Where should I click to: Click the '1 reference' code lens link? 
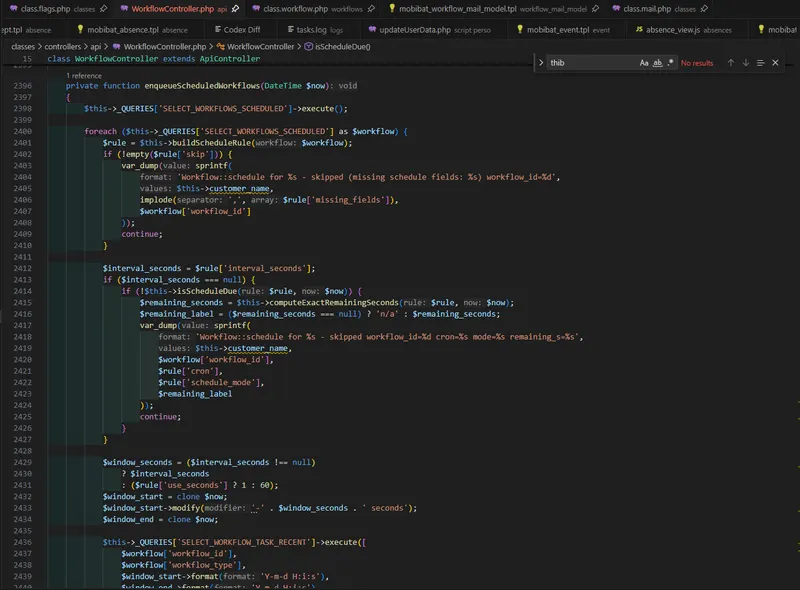[84, 76]
